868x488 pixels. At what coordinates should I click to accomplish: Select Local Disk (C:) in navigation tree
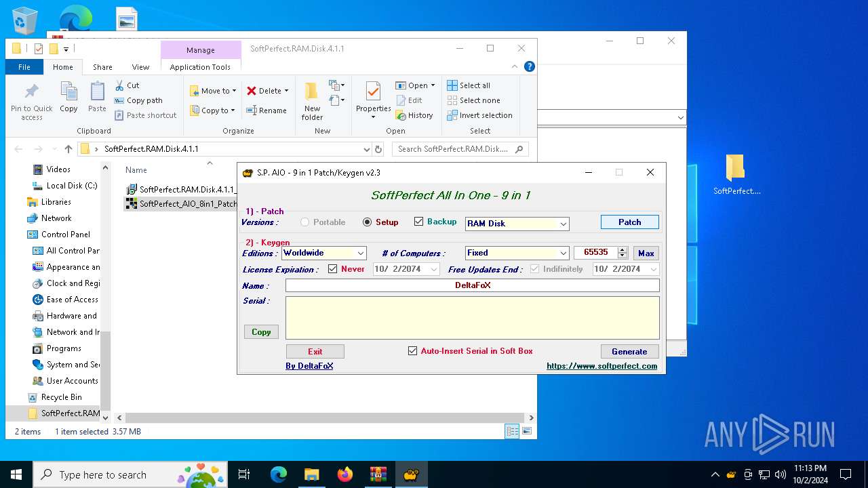(71, 186)
